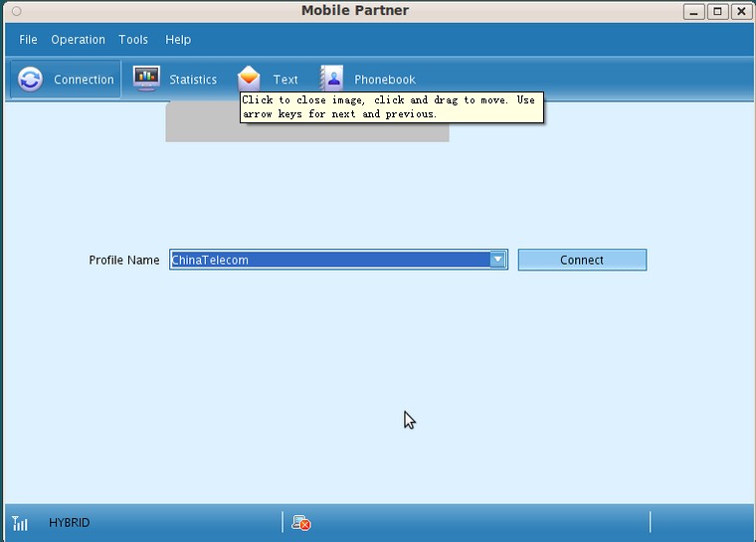Click the disconnected network status icon
756x542 pixels.
click(x=300, y=522)
